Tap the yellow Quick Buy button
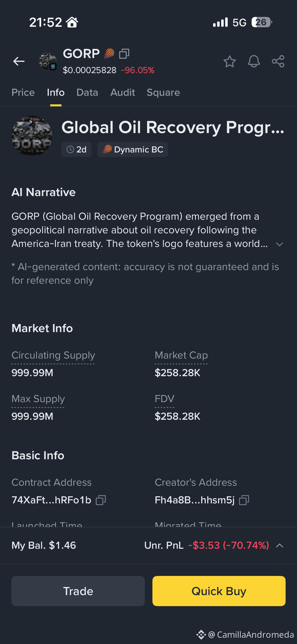The height and width of the screenshot is (644, 297). (219, 591)
